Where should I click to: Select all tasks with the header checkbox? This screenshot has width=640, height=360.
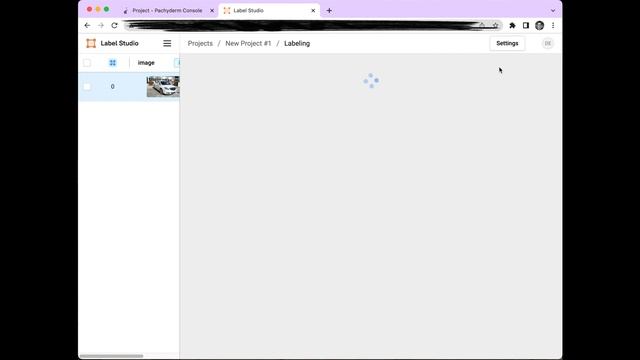coord(87,63)
